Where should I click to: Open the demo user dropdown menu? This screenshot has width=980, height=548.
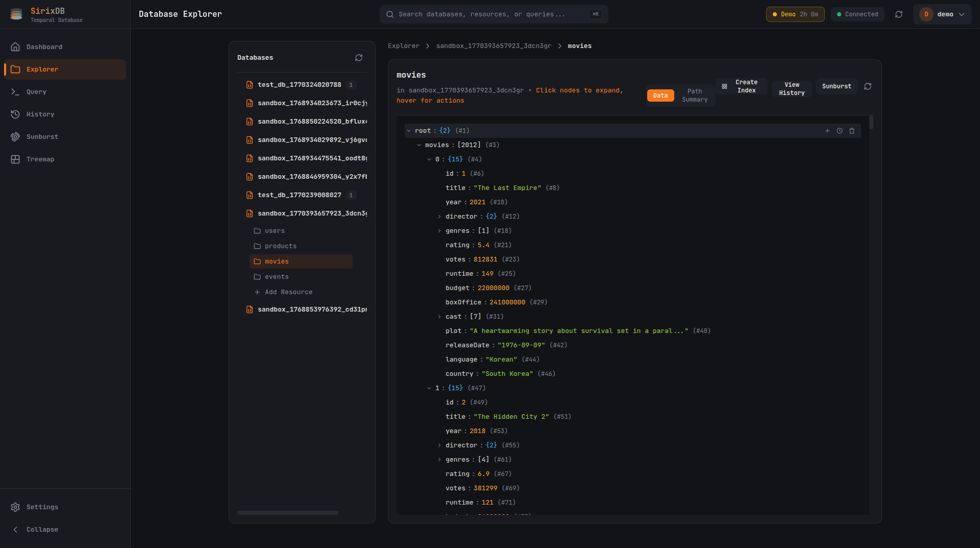[x=942, y=14]
